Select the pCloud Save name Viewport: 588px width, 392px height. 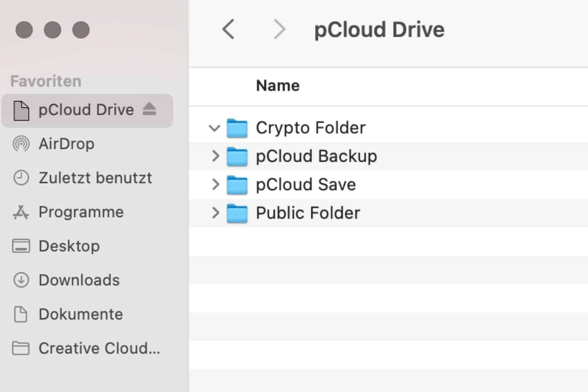pos(306,184)
